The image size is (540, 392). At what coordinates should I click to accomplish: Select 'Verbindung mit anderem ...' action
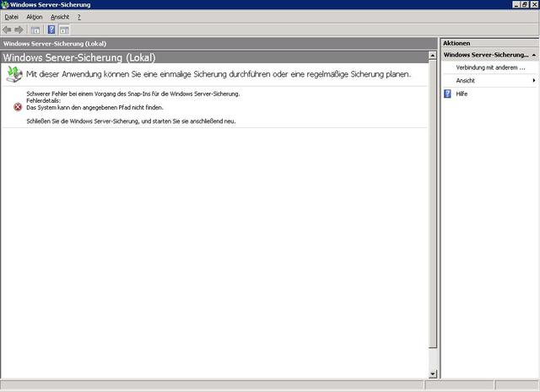pos(490,67)
